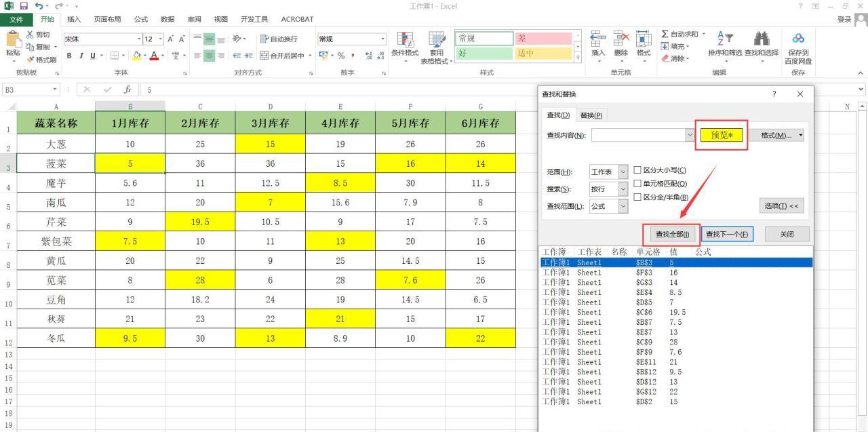Select column header D
Screen dimensions: 868x432
pyautogui.click(x=270, y=106)
